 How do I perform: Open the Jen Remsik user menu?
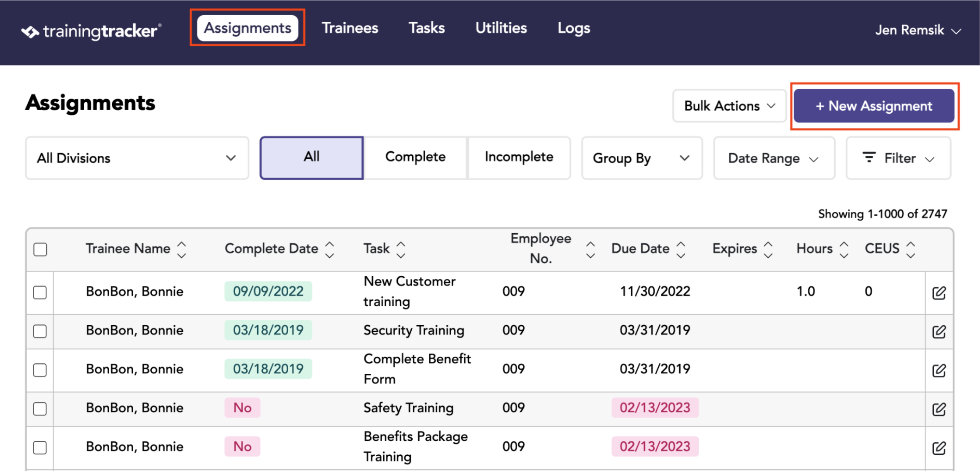coord(918,31)
